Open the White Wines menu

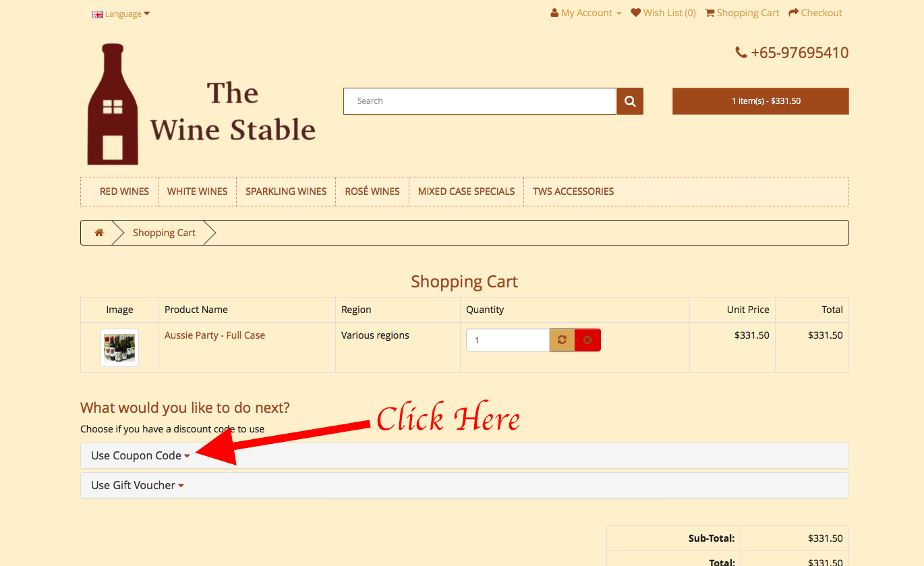pos(197,192)
